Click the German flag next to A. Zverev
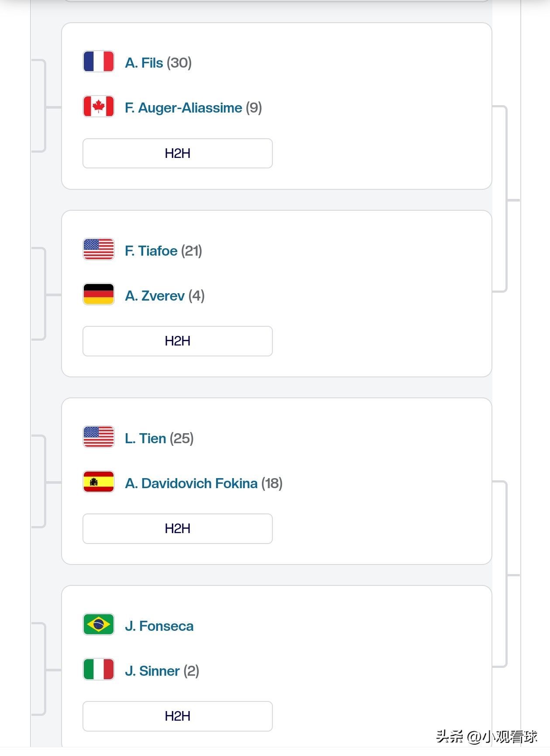 click(x=99, y=294)
